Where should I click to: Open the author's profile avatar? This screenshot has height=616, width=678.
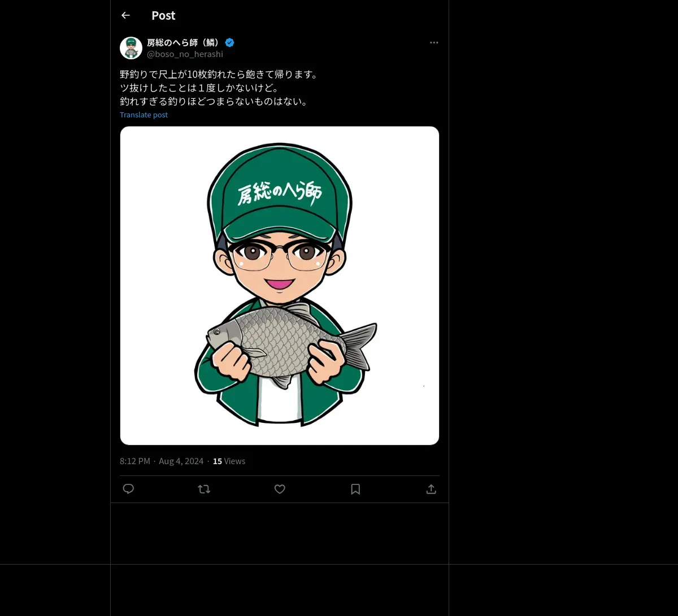pos(131,48)
